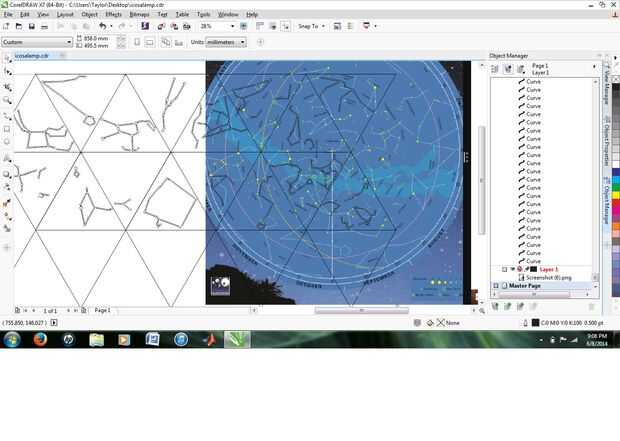The height and width of the screenshot is (441, 620).
Task: Click the Landscape orientation icon
Action: click(149, 42)
